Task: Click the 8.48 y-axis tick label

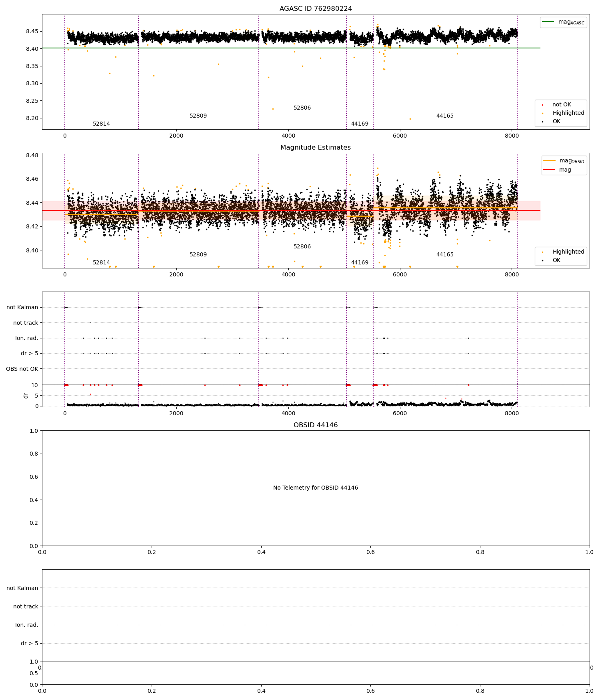Action: tap(32, 155)
